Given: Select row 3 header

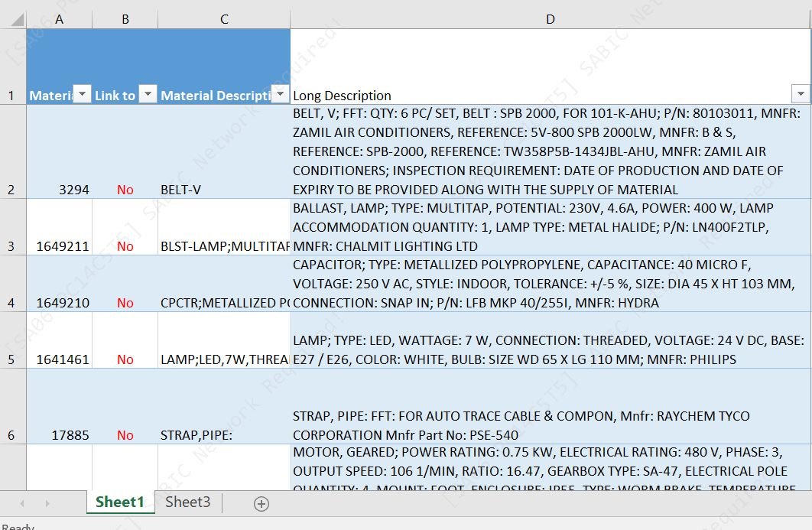Looking at the screenshot, I should click(x=13, y=227).
